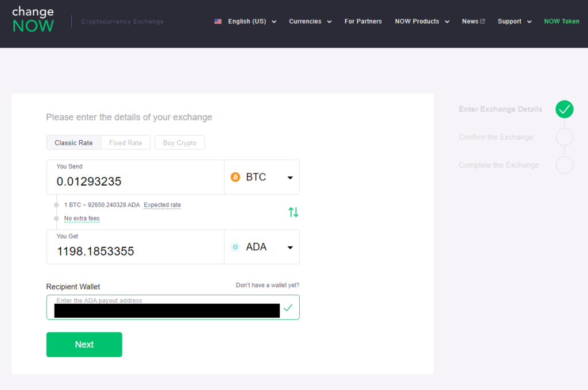Click the Complete the Exchange step label

(x=499, y=165)
